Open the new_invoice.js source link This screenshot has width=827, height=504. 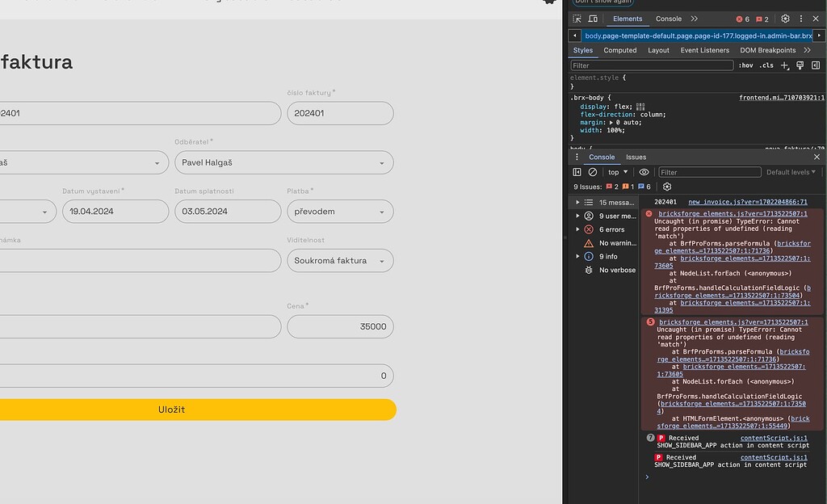click(747, 202)
